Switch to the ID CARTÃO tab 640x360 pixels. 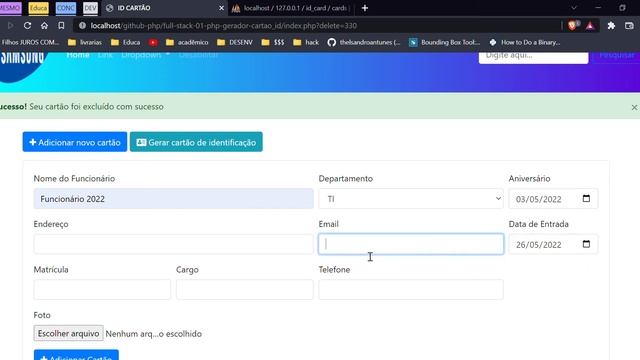pos(163,8)
